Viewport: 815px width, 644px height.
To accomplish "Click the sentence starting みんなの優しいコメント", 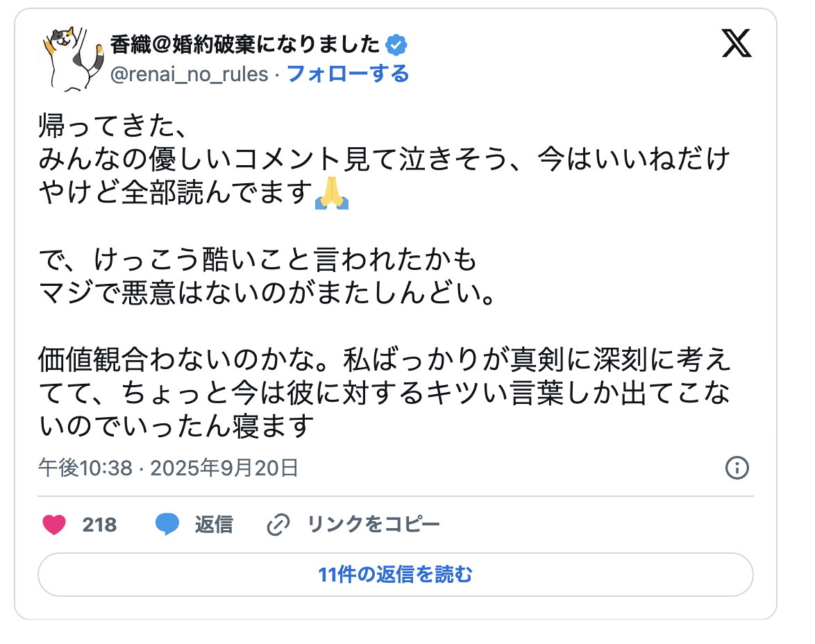I will pyautogui.click(x=384, y=160).
